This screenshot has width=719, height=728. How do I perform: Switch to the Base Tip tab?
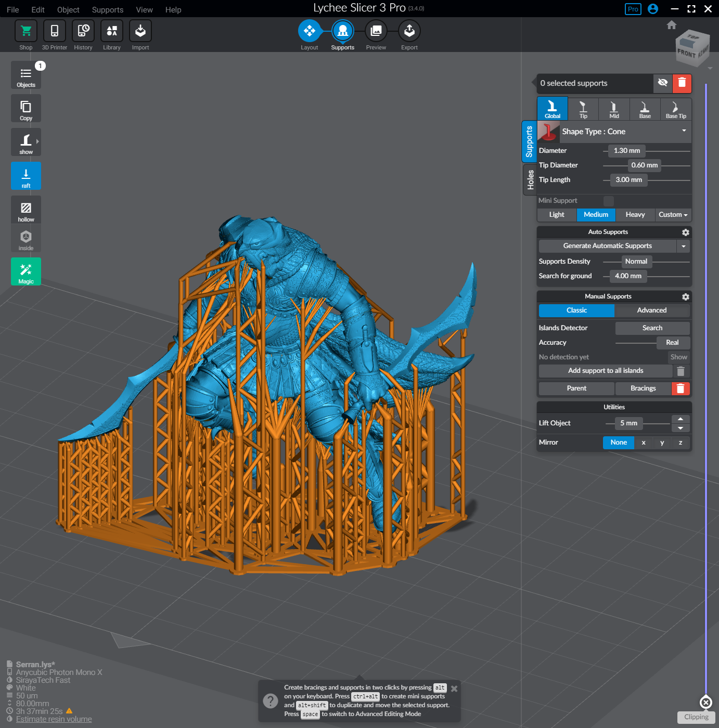click(675, 110)
